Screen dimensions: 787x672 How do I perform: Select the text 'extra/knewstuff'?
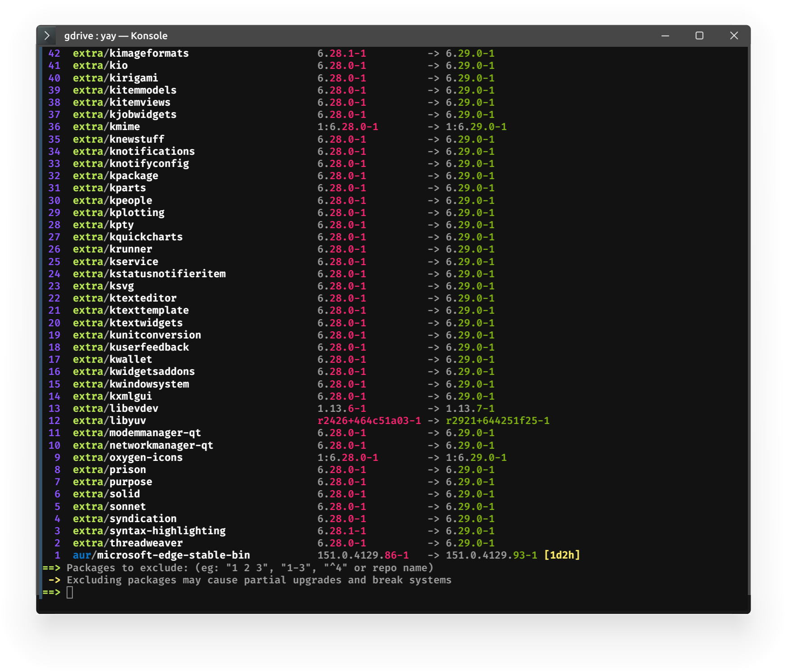[119, 140]
